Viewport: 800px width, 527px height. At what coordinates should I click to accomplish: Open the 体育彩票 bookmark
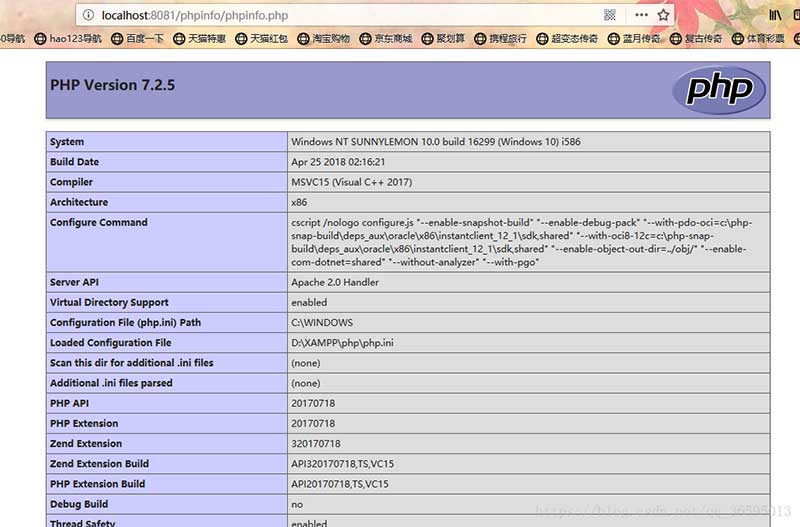click(758, 38)
